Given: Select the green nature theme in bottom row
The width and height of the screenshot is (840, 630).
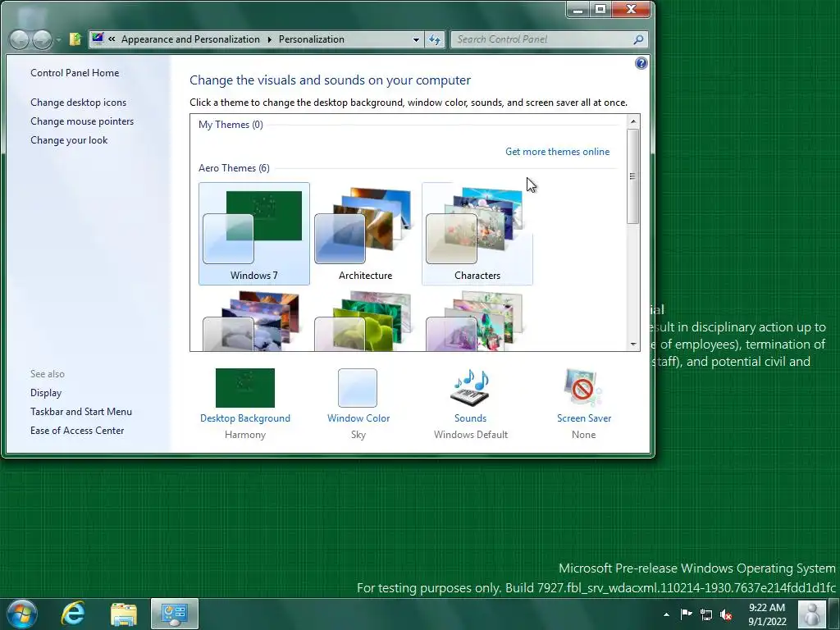Looking at the screenshot, I should point(365,321).
